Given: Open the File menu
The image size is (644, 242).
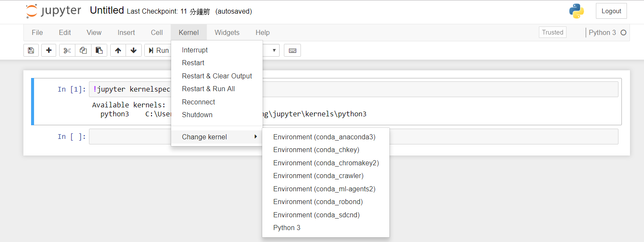Looking at the screenshot, I should tap(37, 32).
